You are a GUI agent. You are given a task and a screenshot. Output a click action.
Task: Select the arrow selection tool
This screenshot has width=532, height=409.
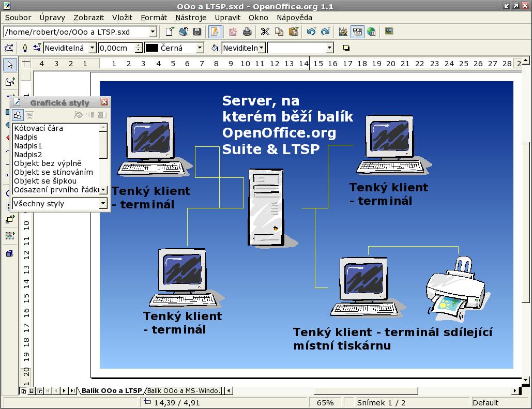(x=10, y=65)
